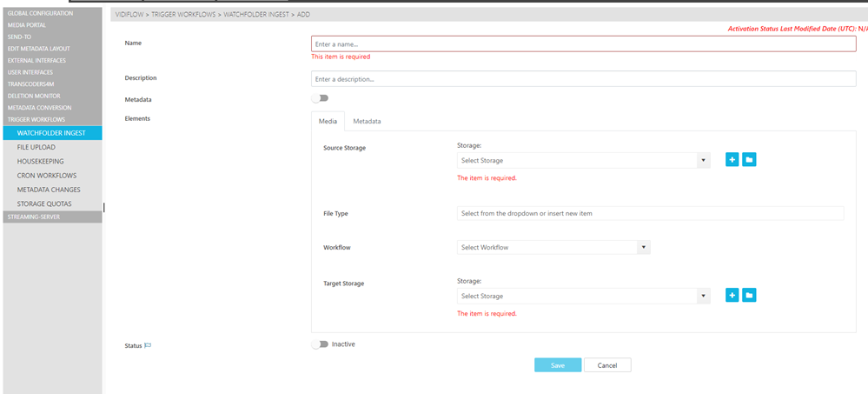Expand the Source Storage Select Storage dropdown
Viewport: 868px width, 394px height.
583,161
